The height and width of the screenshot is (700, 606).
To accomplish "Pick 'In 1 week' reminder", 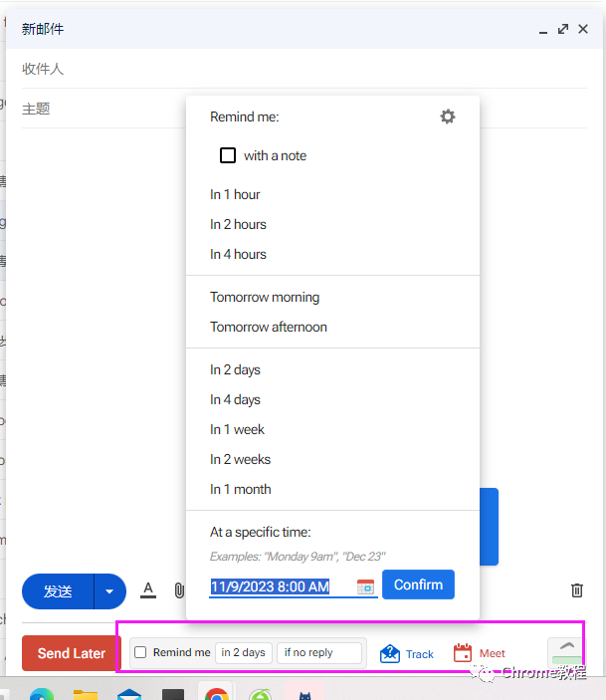I will point(237,429).
